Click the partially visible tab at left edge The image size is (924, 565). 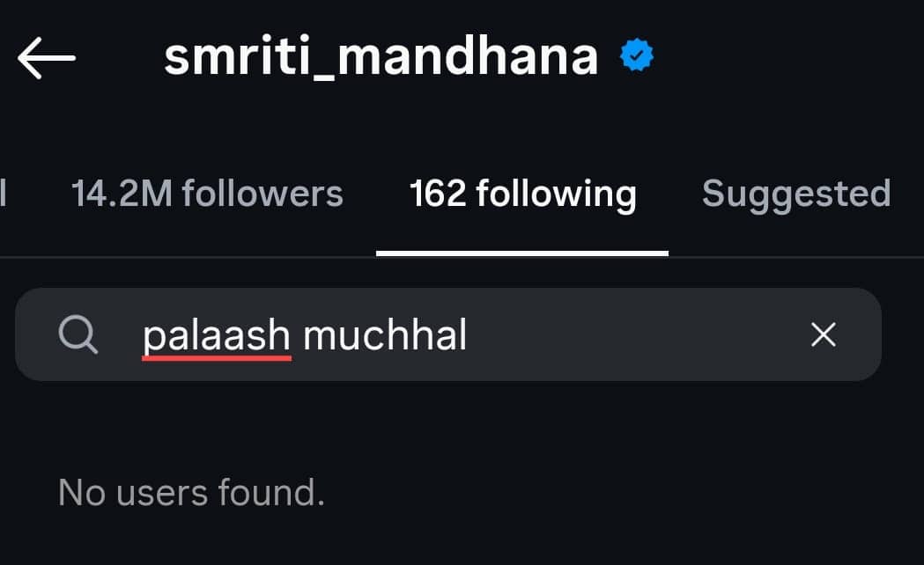click(x=4, y=194)
